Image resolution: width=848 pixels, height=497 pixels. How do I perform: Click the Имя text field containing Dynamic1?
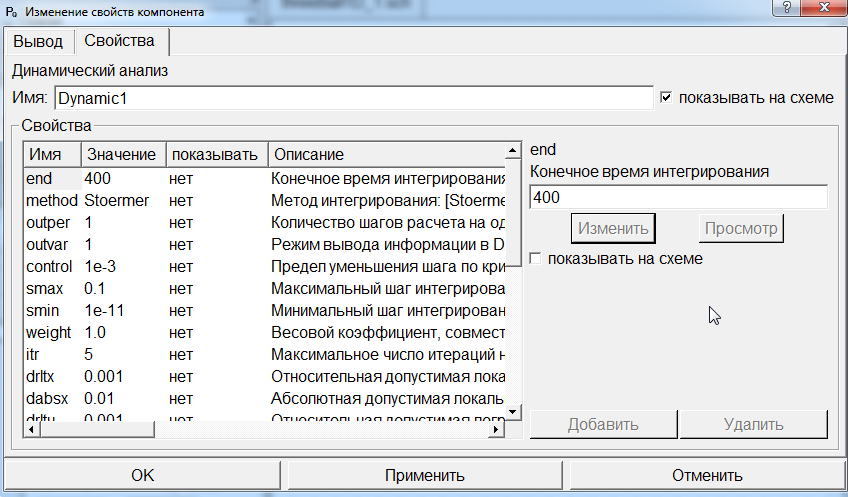pos(353,98)
